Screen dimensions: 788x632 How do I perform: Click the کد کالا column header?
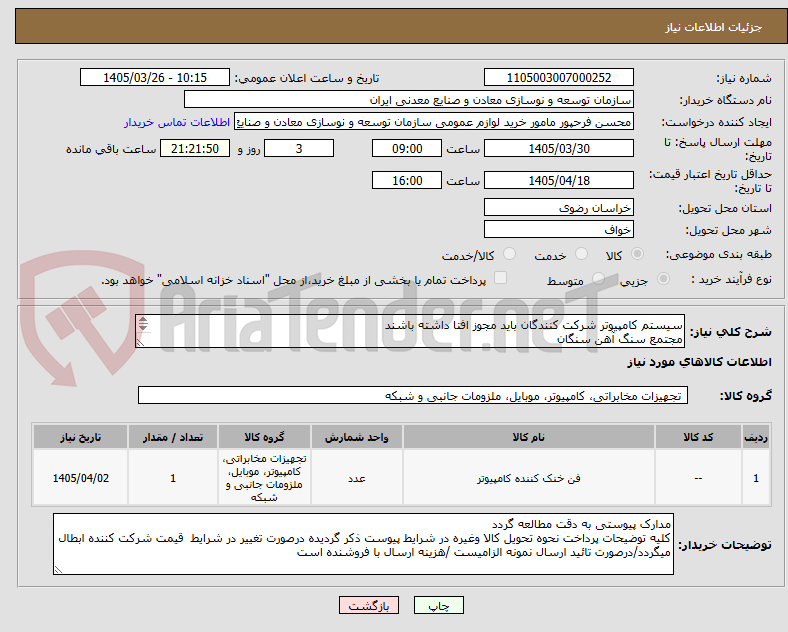click(x=698, y=437)
